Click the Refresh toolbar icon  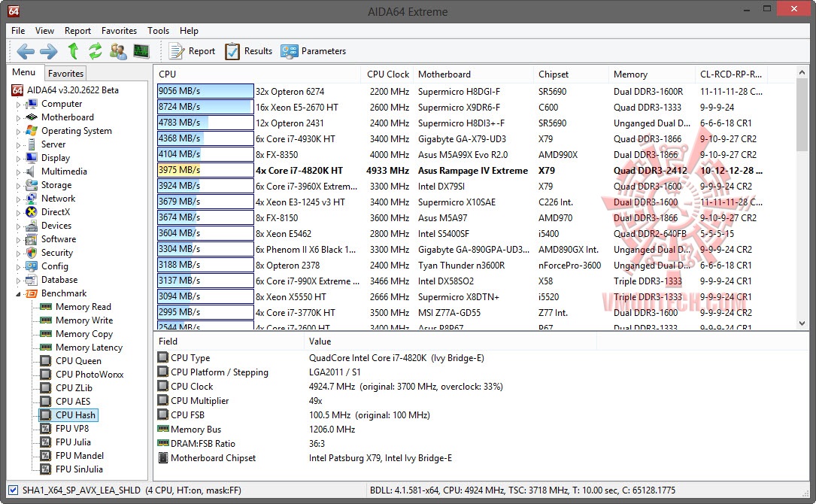[96, 51]
